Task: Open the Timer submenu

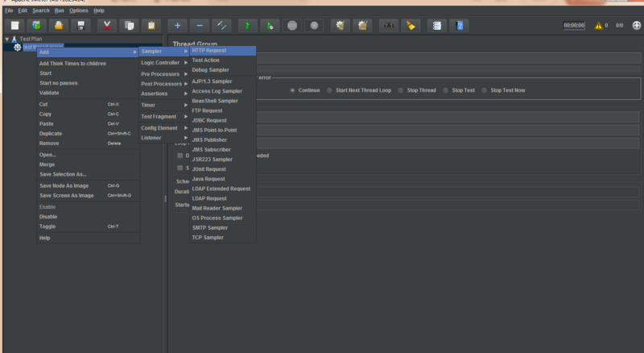Action: [164, 105]
